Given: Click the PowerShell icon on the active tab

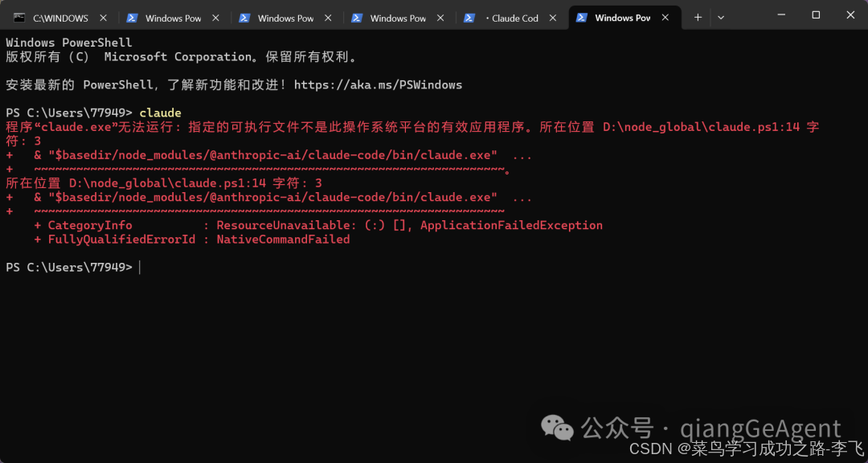Looking at the screenshot, I should point(581,18).
